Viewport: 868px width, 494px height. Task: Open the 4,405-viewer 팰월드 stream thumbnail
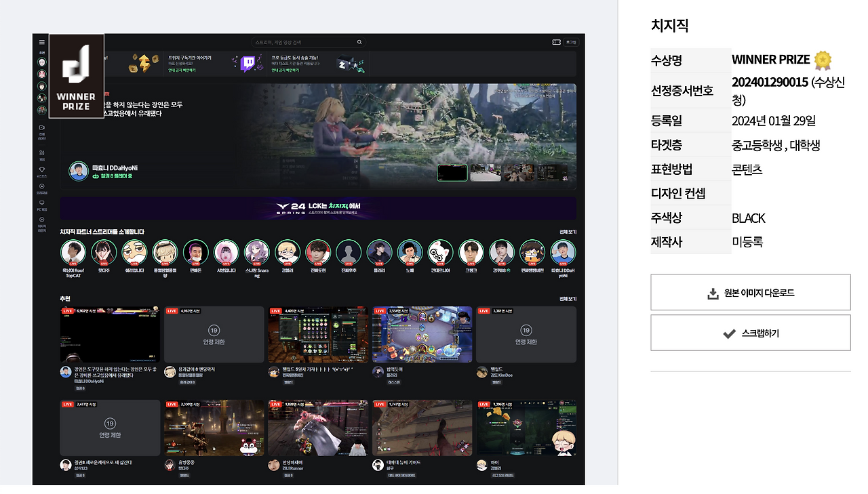coord(318,334)
